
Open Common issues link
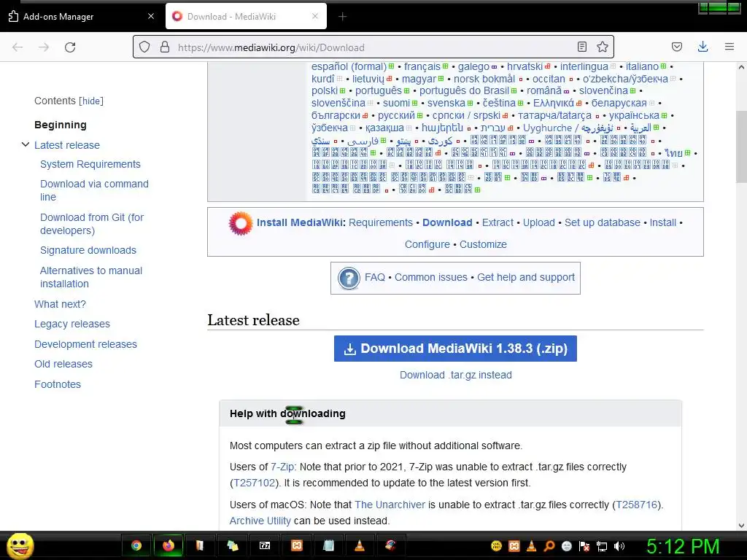(430, 277)
